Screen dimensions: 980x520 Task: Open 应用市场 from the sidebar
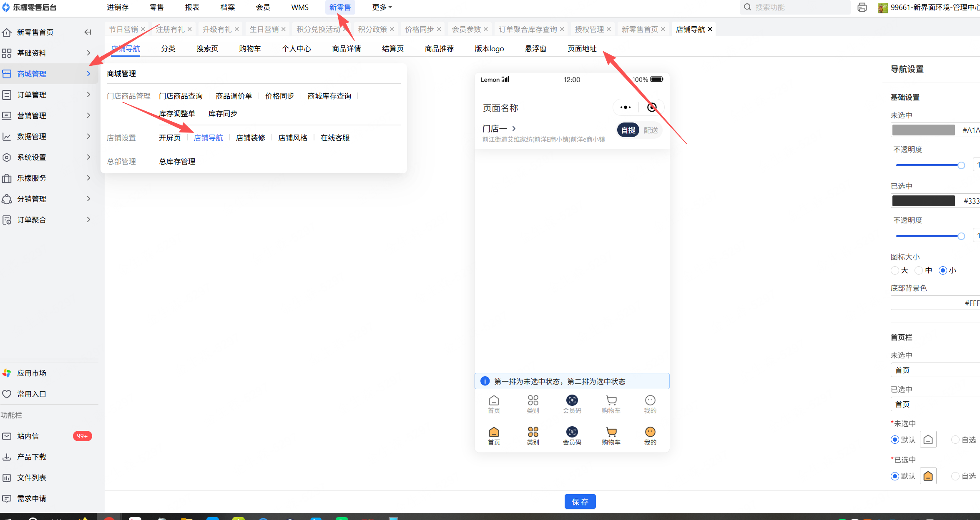32,373
